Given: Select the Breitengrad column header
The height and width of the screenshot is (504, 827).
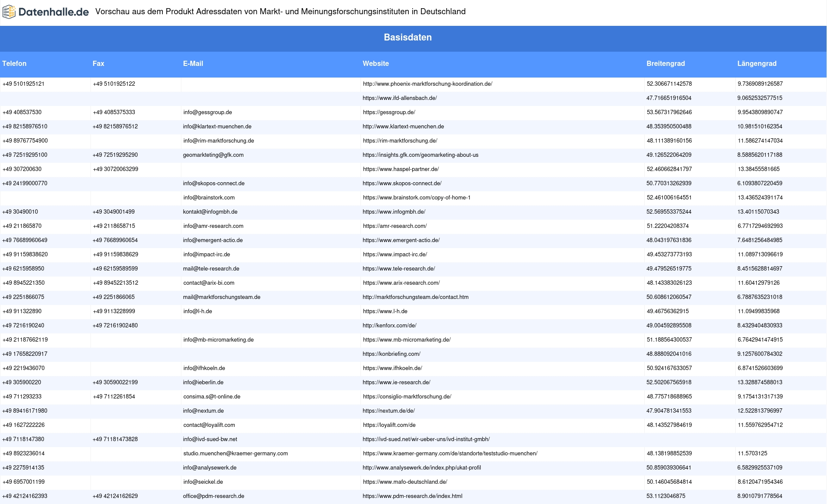Looking at the screenshot, I should pyautogui.click(x=665, y=64).
